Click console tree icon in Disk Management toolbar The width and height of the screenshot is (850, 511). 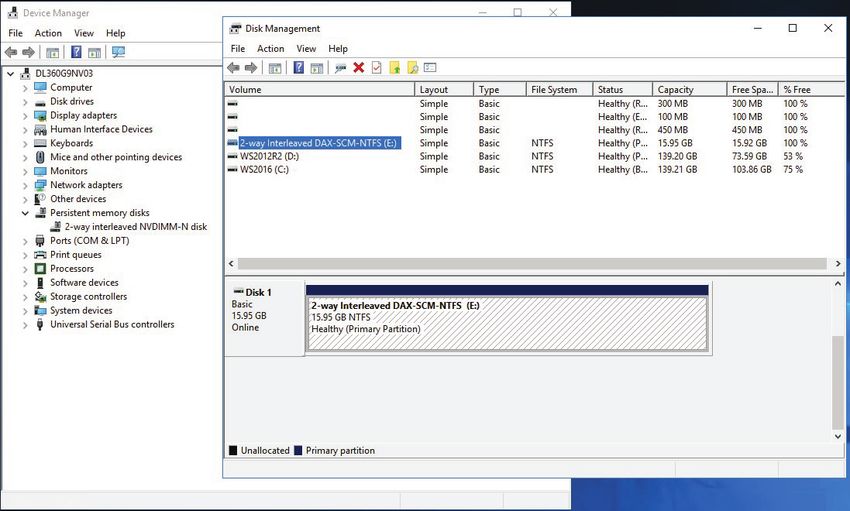275,68
